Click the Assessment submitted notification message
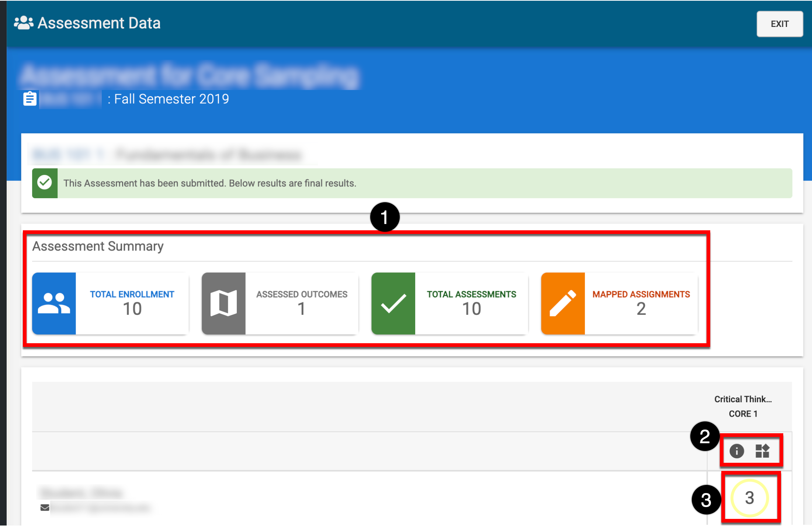This screenshot has height=527, width=812. click(x=209, y=183)
